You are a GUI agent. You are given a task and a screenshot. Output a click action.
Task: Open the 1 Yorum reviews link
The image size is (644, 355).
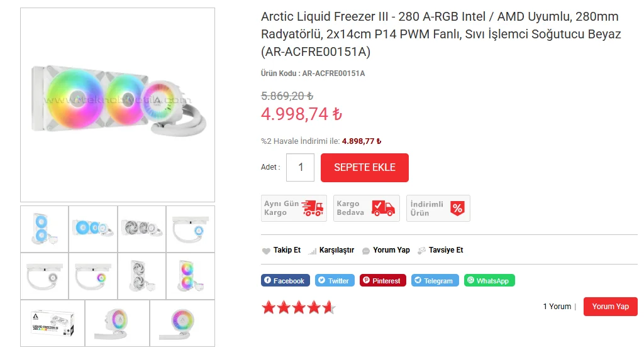click(x=557, y=307)
